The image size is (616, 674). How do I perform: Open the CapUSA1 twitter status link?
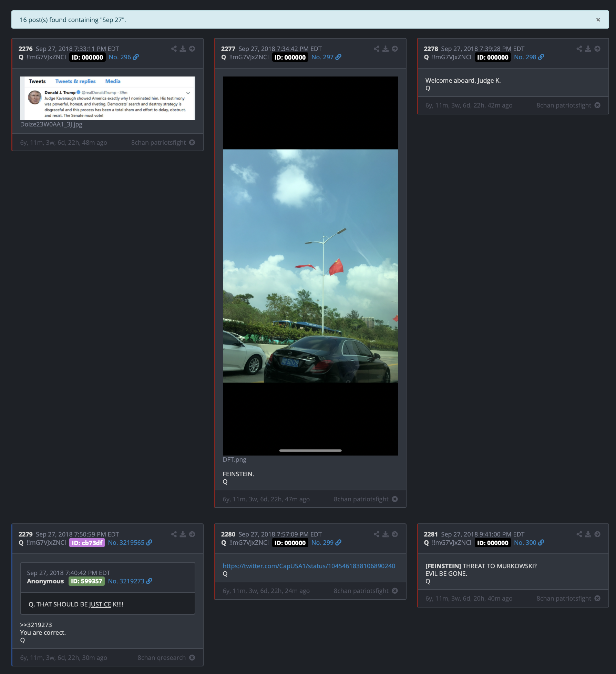coord(309,566)
